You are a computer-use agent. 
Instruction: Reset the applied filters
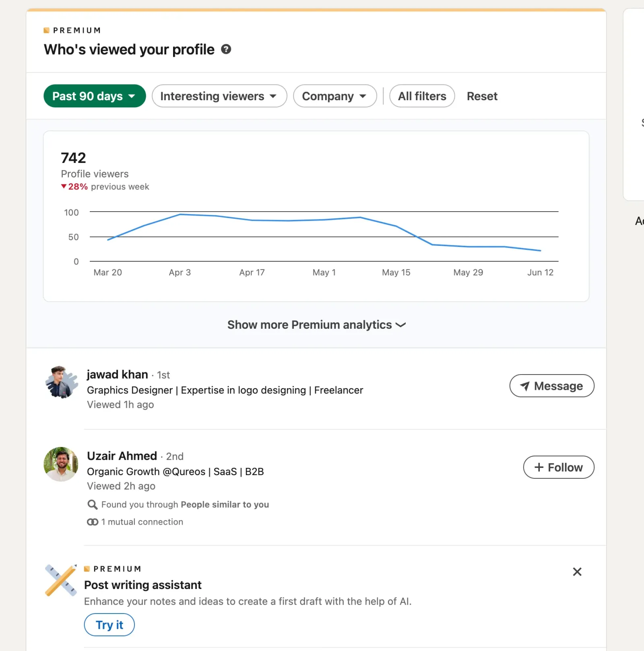click(x=482, y=96)
